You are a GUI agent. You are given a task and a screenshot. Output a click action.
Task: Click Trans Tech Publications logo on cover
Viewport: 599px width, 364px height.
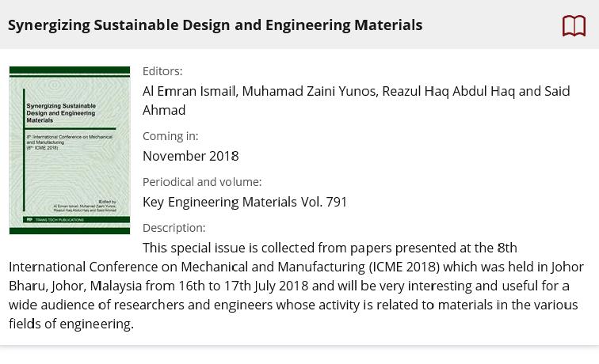point(55,220)
